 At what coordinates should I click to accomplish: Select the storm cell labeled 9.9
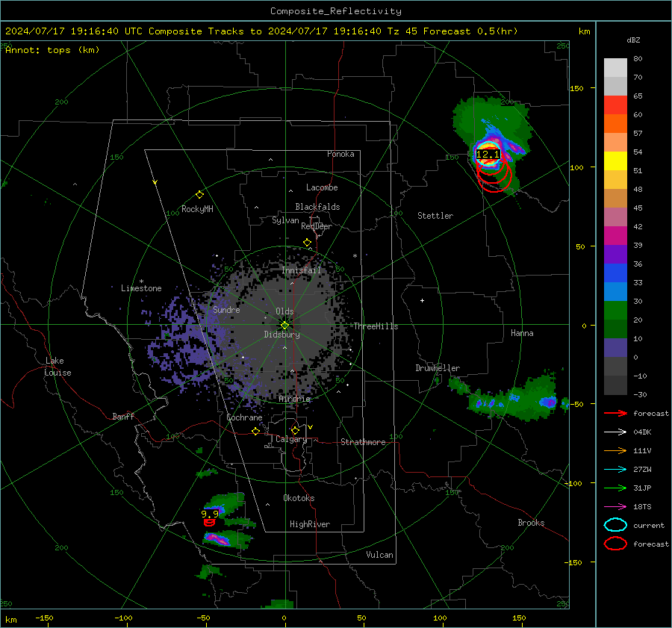tap(210, 514)
